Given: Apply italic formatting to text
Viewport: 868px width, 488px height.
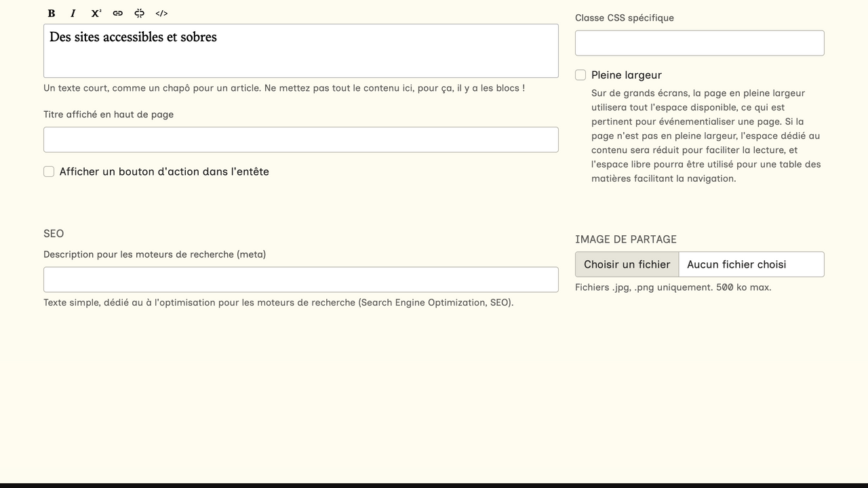Looking at the screenshot, I should click(x=73, y=14).
